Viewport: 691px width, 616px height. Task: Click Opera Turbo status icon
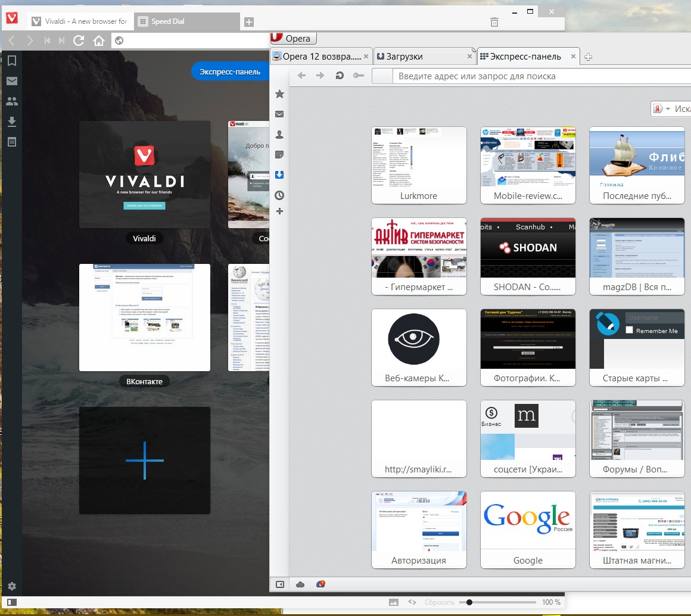[321, 584]
